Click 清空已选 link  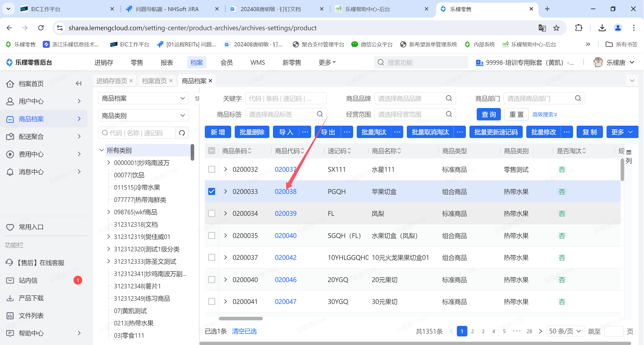click(x=244, y=331)
